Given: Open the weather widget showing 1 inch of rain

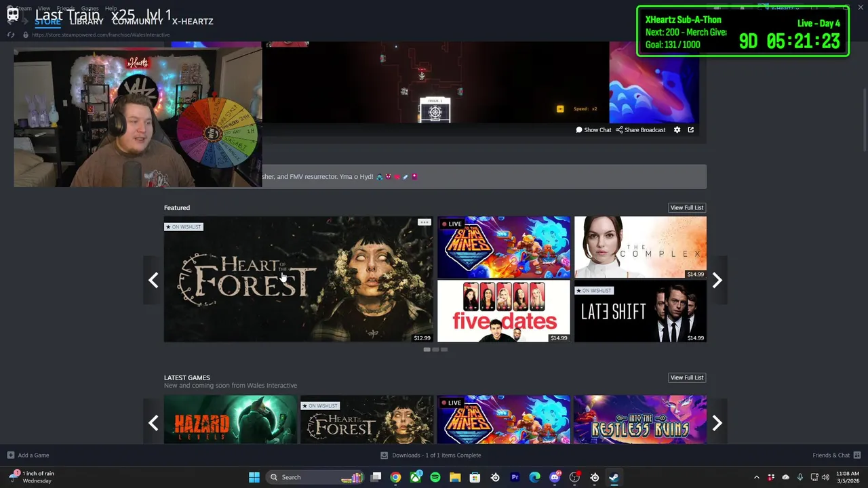Looking at the screenshot, I should click(x=32, y=477).
